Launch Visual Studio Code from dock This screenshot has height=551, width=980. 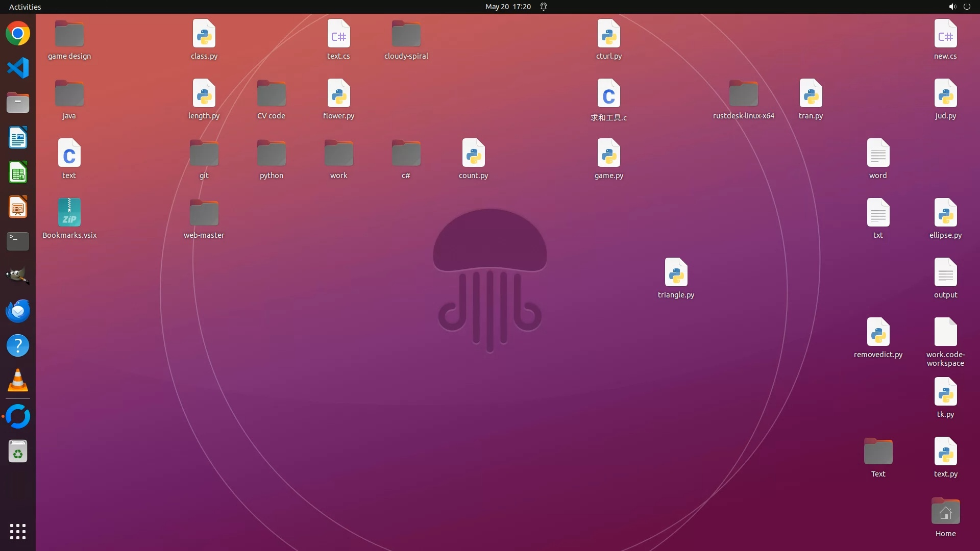click(18, 68)
